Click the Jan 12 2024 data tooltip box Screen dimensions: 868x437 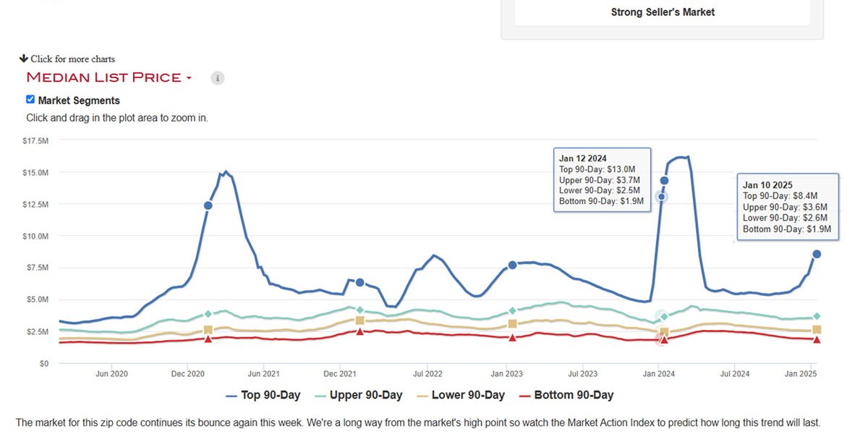tap(603, 179)
